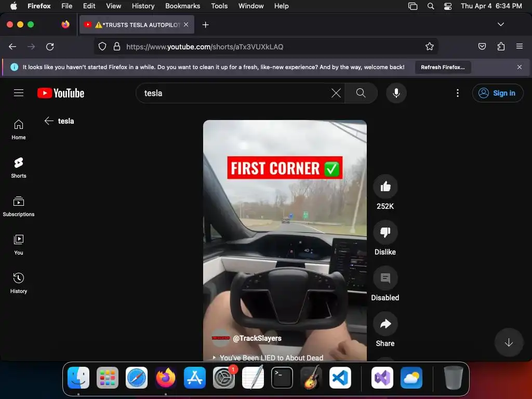Click the URL address field
Image resolution: width=532 pixels, height=399 pixels.
click(x=267, y=46)
